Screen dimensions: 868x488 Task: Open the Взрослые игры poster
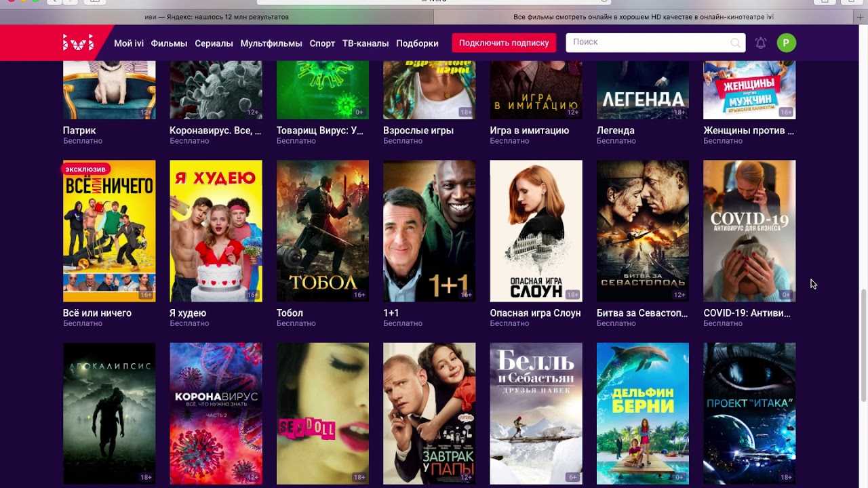pyautogui.click(x=429, y=89)
